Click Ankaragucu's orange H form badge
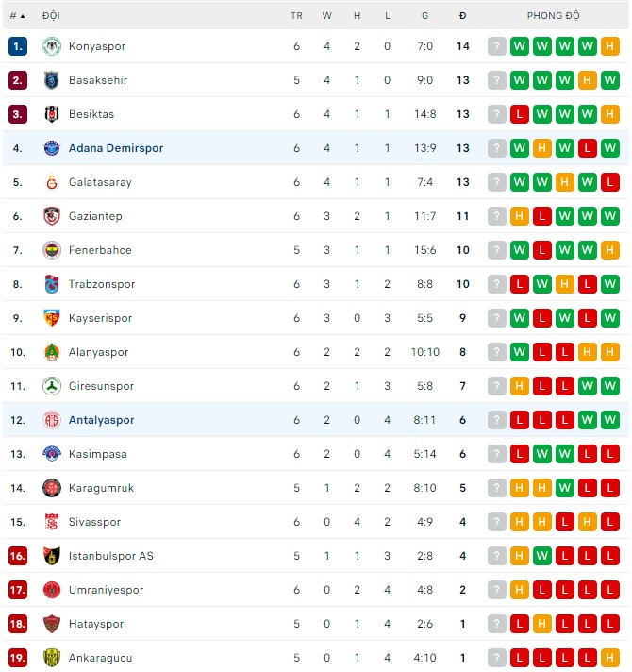 610,658
